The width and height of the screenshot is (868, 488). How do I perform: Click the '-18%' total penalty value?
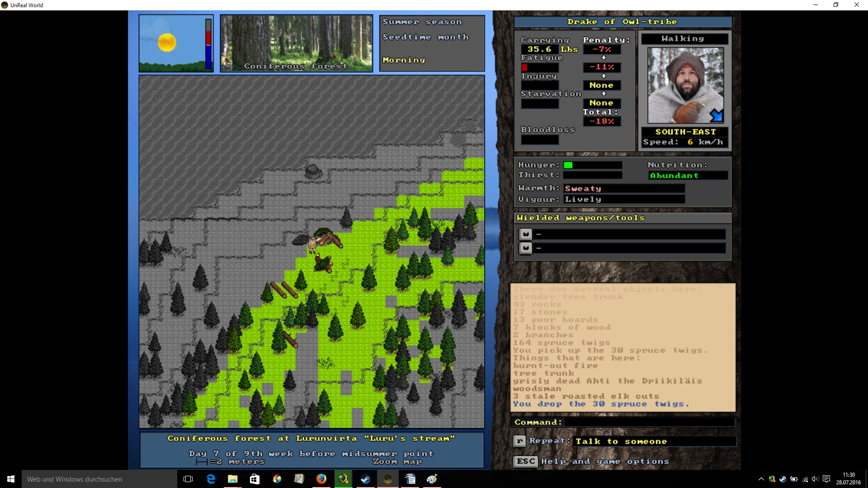(602, 121)
